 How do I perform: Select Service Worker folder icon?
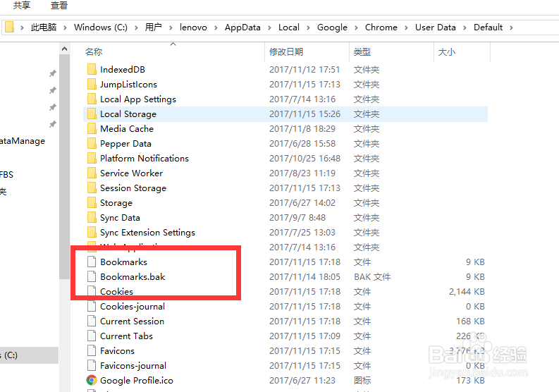pos(92,173)
